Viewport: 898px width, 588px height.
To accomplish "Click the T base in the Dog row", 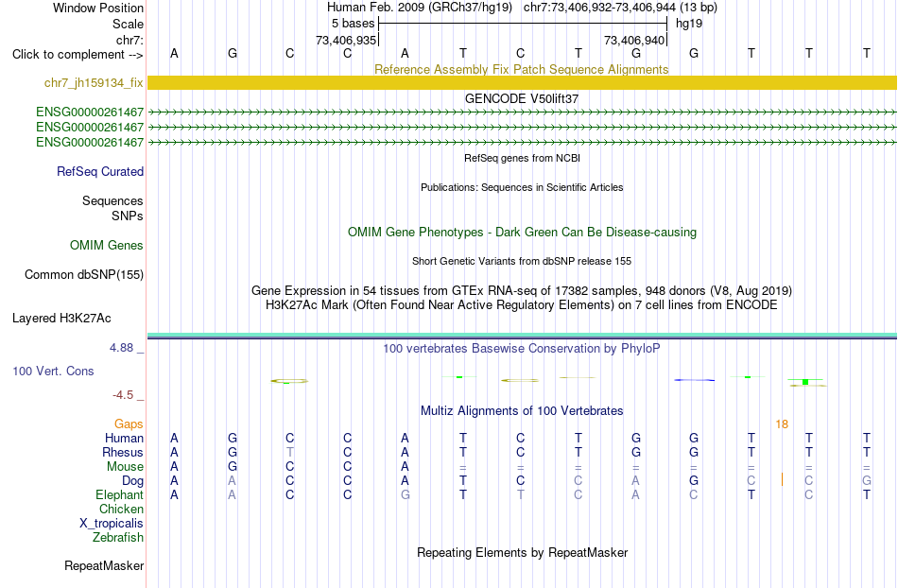I will tap(463, 481).
